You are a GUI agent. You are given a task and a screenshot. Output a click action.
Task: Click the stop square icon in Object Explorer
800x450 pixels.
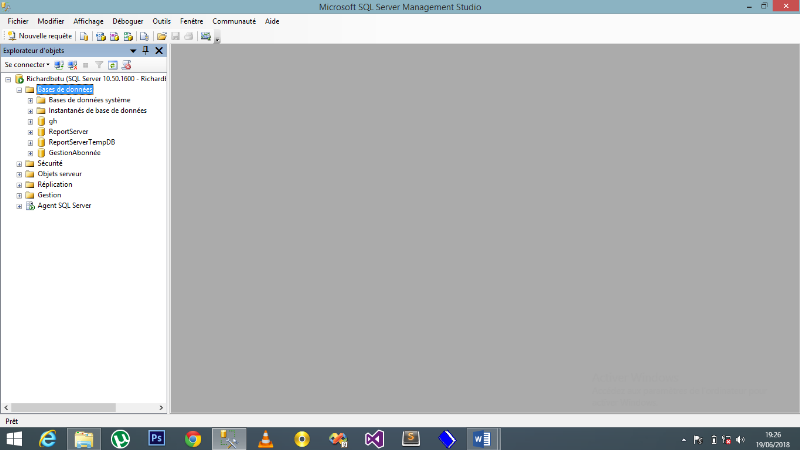coord(86,65)
